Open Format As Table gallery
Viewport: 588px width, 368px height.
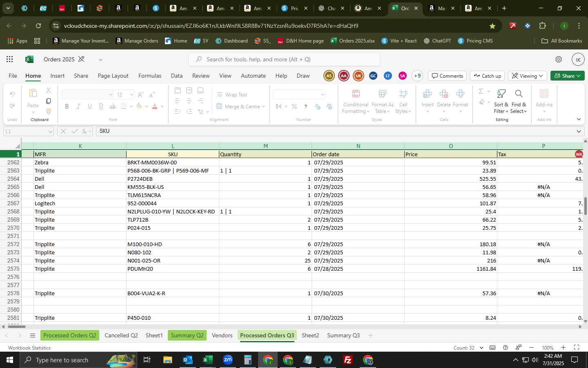pos(383,102)
